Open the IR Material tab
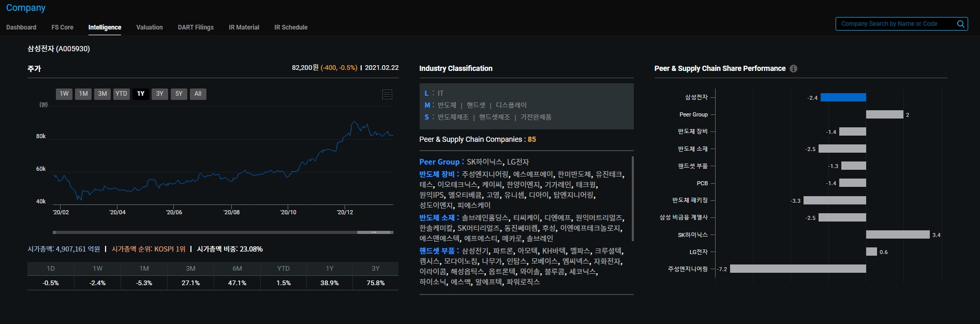This screenshot has width=980, height=324. pos(244,27)
